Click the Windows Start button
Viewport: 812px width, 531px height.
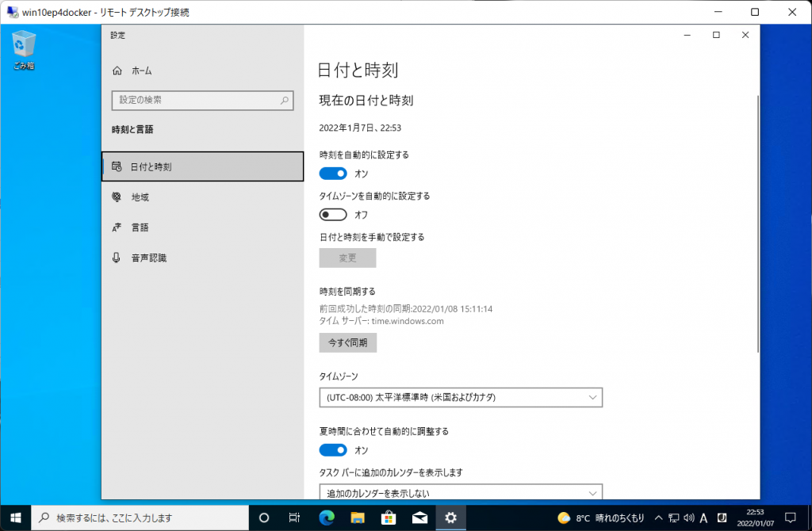[15, 518]
